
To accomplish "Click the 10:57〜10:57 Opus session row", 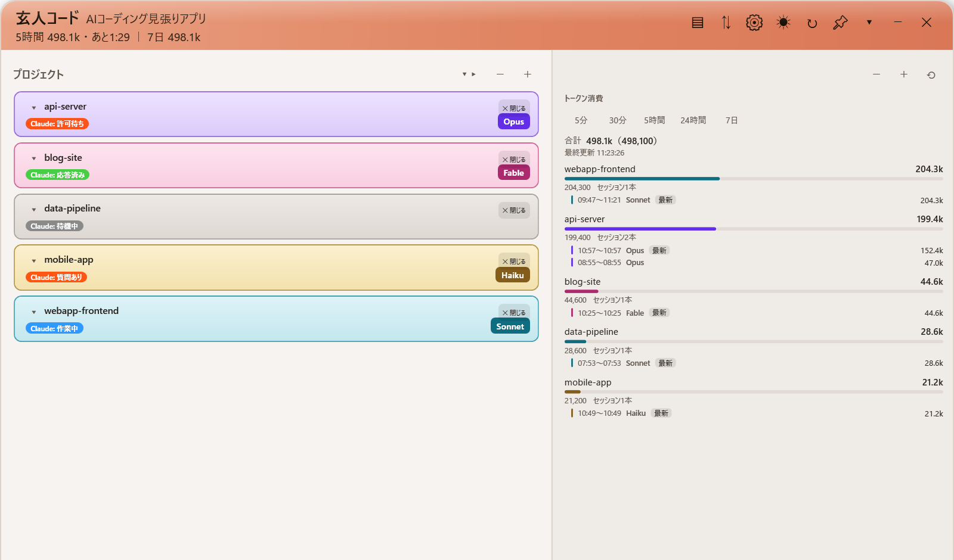I will pyautogui.click(x=756, y=250).
